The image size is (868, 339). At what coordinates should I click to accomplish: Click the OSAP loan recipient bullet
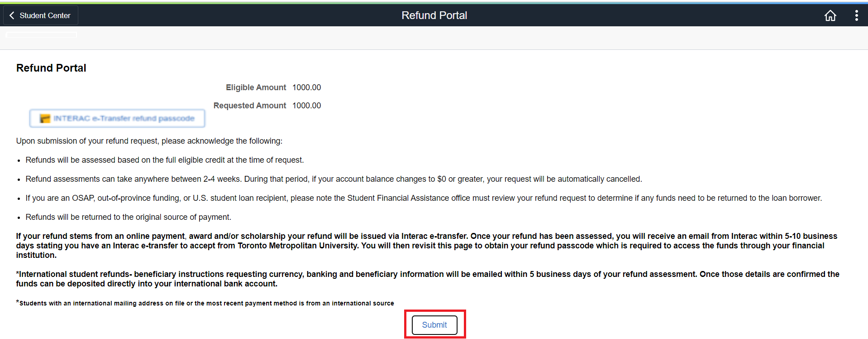(x=424, y=198)
